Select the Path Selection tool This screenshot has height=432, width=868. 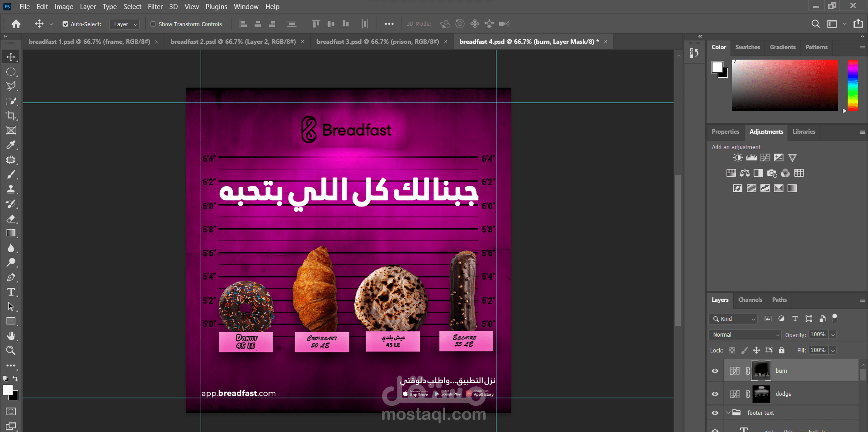11,307
